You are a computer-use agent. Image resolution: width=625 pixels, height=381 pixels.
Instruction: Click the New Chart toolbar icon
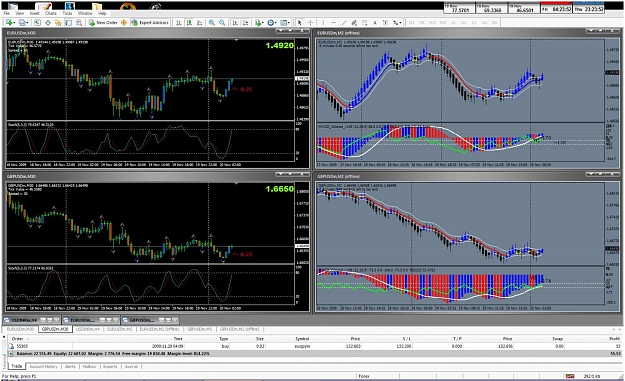click(10, 23)
